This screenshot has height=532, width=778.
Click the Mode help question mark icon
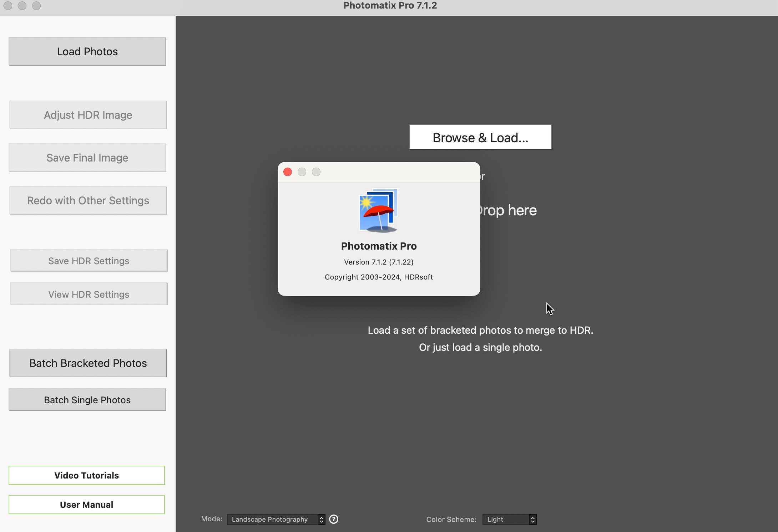tap(334, 519)
